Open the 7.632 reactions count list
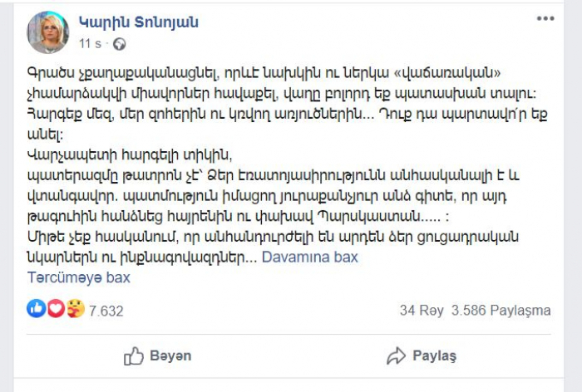Viewport: 582px width, 392px height. click(106, 311)
